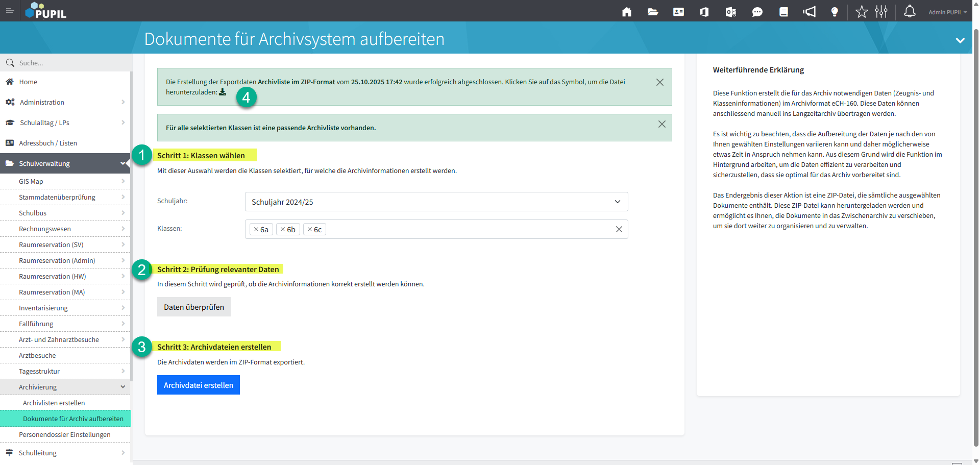Remove class 6c tag from Klassen
The width and height of the screenshot is (980, 465).
tap(310, 230)
